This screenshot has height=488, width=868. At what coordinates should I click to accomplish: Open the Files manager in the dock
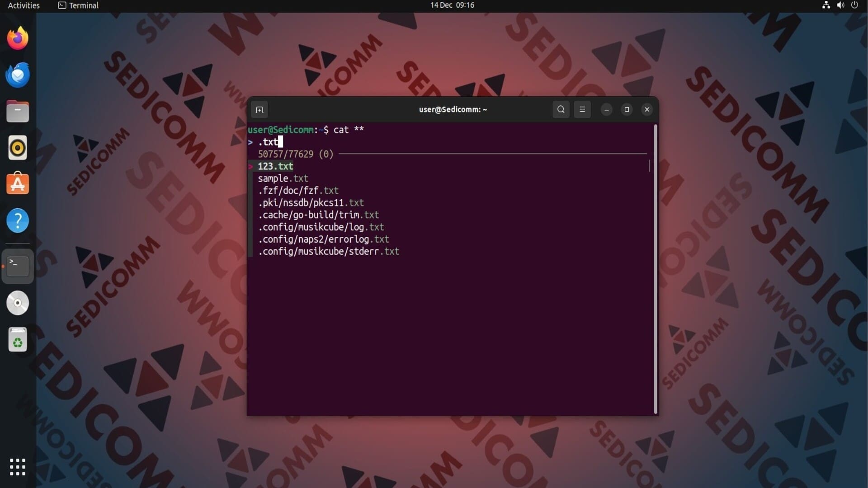(18, 112)
